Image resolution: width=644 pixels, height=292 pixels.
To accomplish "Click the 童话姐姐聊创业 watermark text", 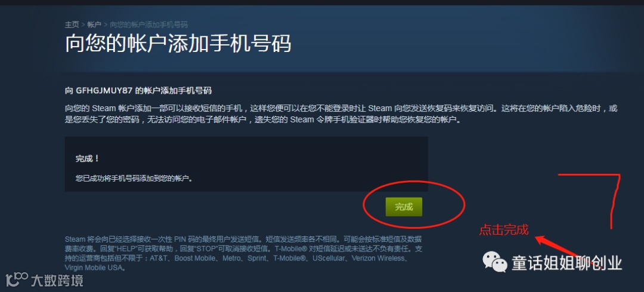I will (567, 263).
